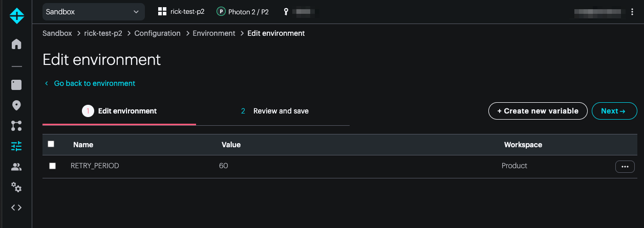Click the Particle logo in the sidebar
The height and width of the screenshot is (228, 644).
[x=16, y=15]
